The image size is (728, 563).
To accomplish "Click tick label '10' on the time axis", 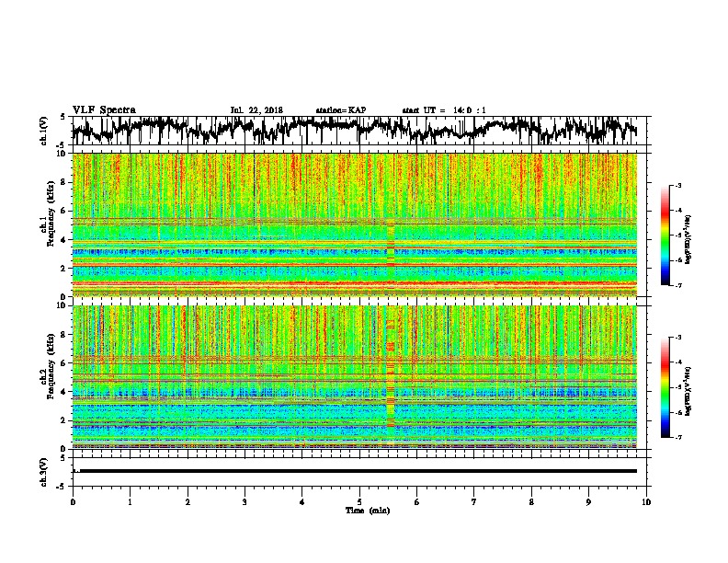I will 646,502.
